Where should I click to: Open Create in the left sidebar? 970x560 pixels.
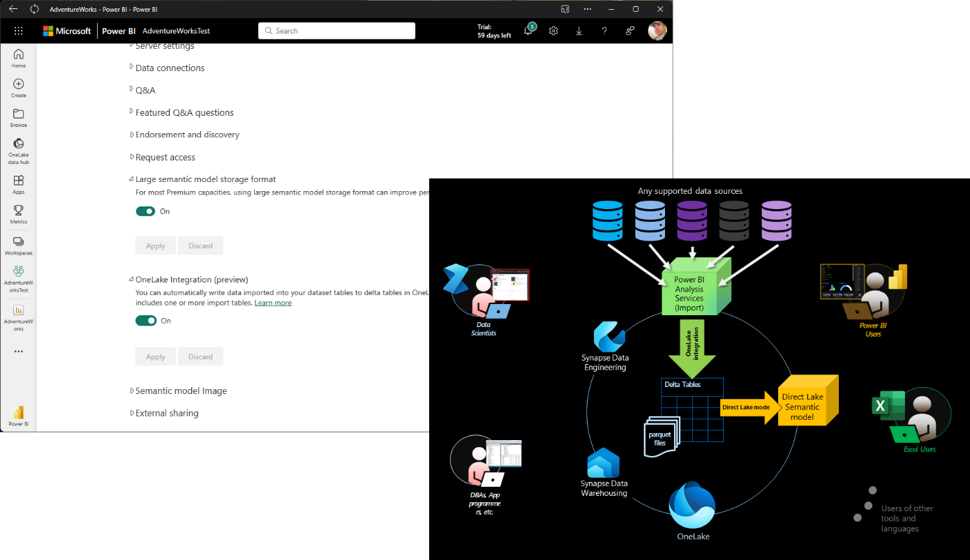[19, 88]
